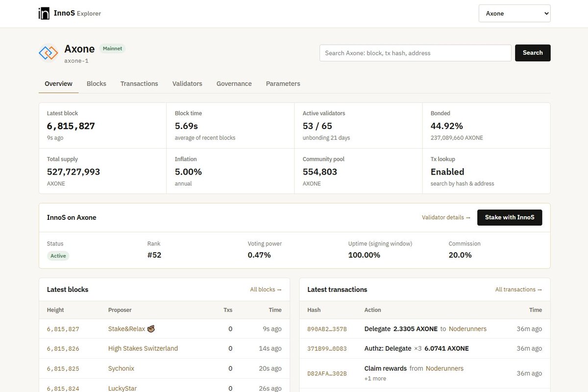
Task: Open the Parameters tab
Action: click(283, 84)
